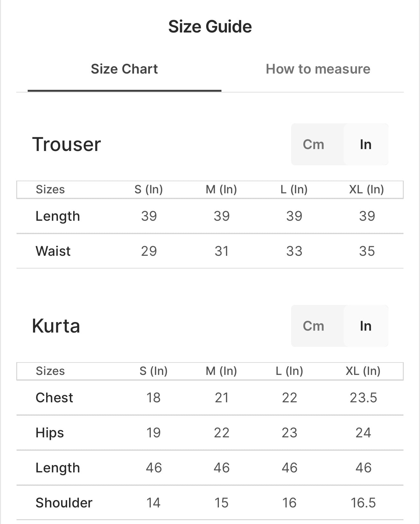Select In units for Kurta
The image size is (420, 524).
366,326
